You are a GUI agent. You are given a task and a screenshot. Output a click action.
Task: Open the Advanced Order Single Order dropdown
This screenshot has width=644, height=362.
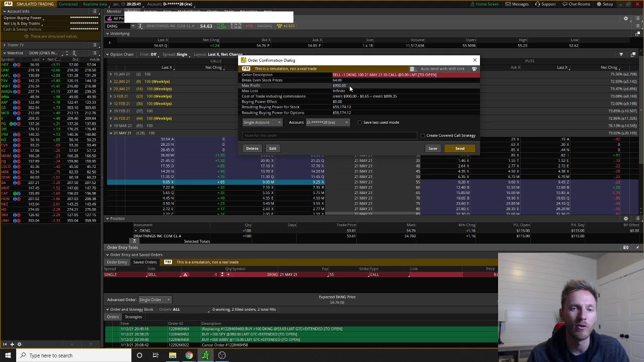(x=154, y=300)
